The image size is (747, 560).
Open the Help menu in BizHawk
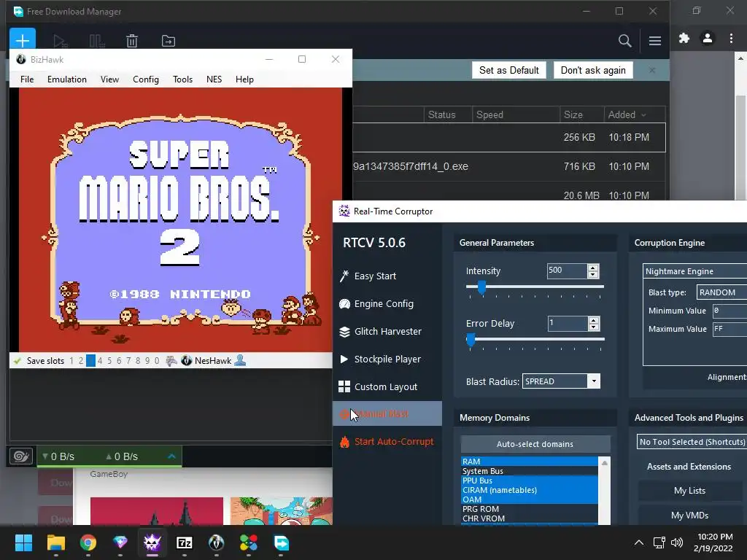pyautogui.click(x=244, y=79)
